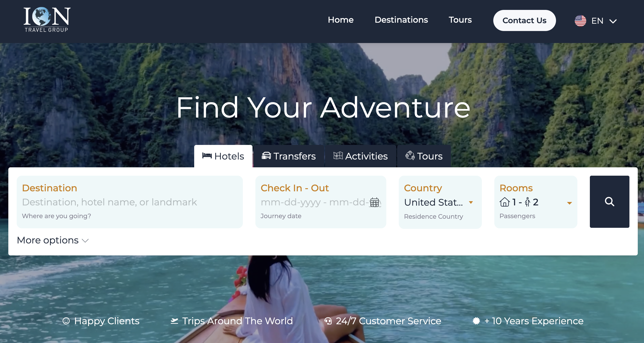Image resolution: width=644 pixels, height=343 pixels.
Task: Click the ION Travel Group logo
Action: coord(47,20)
